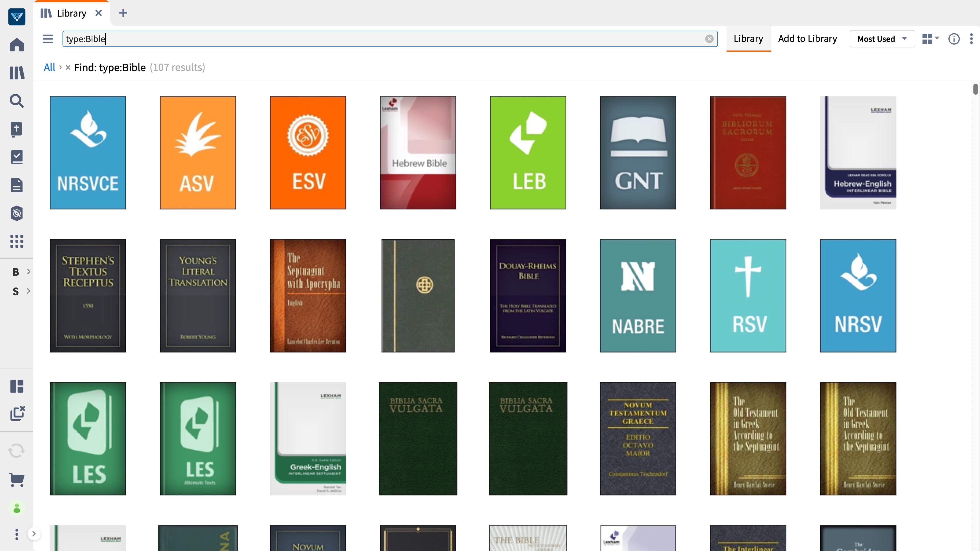
Task: Open the Documents icon in sidebar
Action: [17, 185]
